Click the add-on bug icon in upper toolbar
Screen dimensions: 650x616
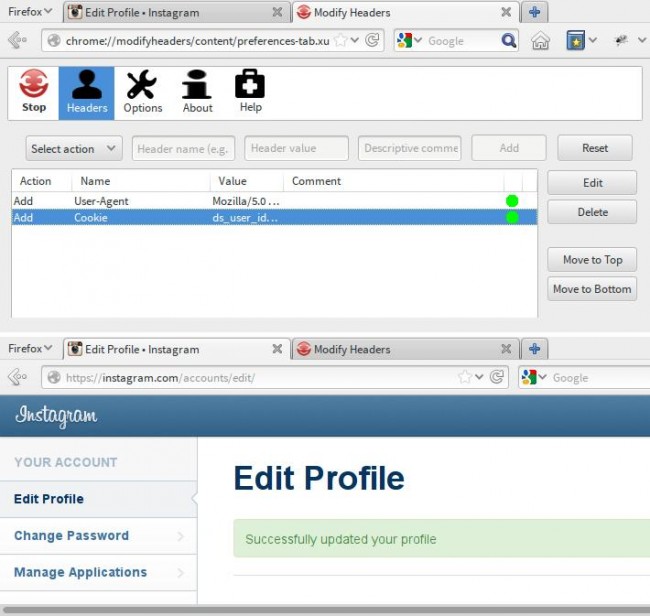tap(621, 40)
